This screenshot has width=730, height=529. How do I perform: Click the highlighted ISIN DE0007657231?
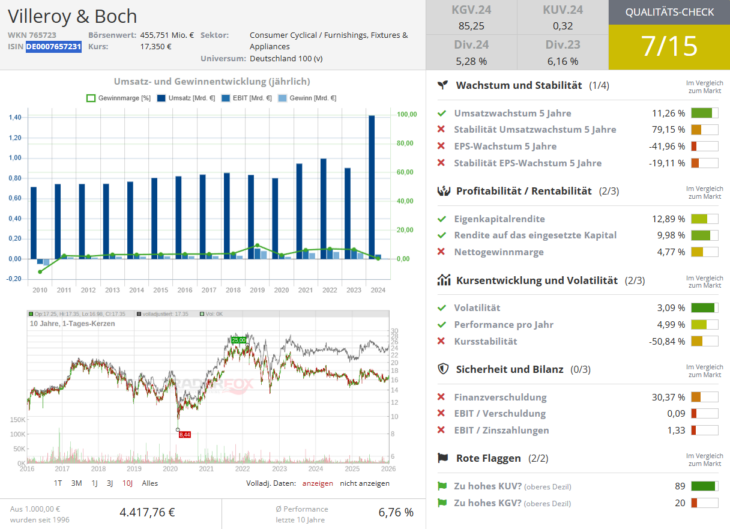[53, 47]
